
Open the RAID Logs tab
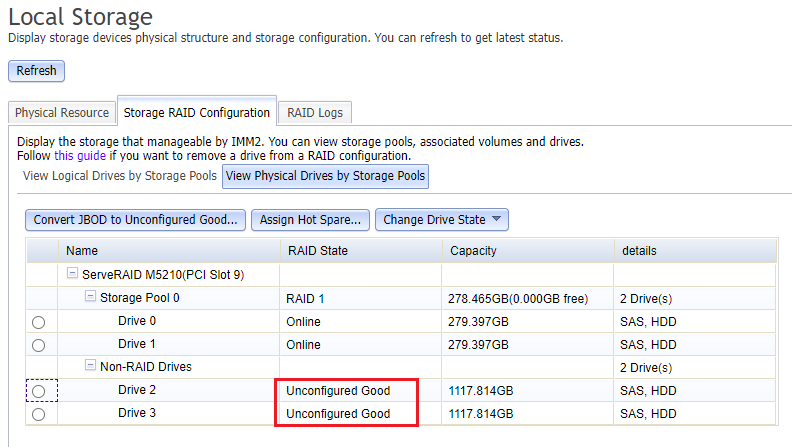coord(315,113)
